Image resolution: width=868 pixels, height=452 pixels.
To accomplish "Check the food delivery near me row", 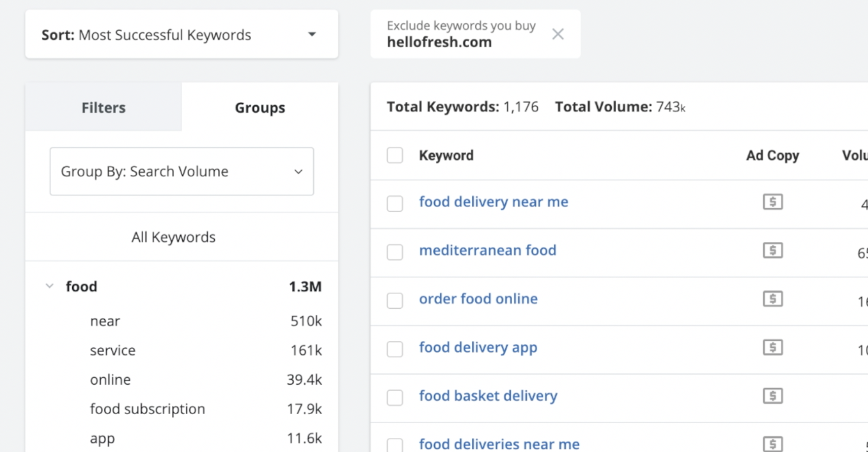I will (395, 204).
